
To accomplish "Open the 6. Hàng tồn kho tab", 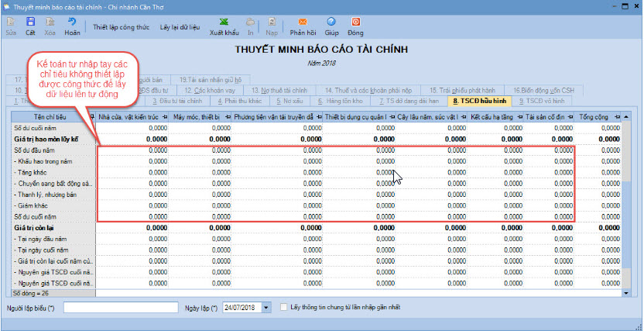I will click(341, 101).
